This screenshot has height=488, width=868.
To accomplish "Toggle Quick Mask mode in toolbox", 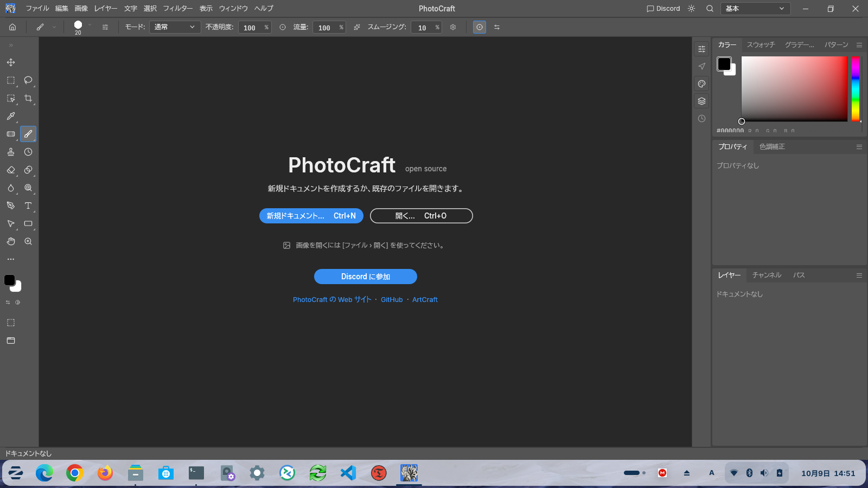I will 11,323.
